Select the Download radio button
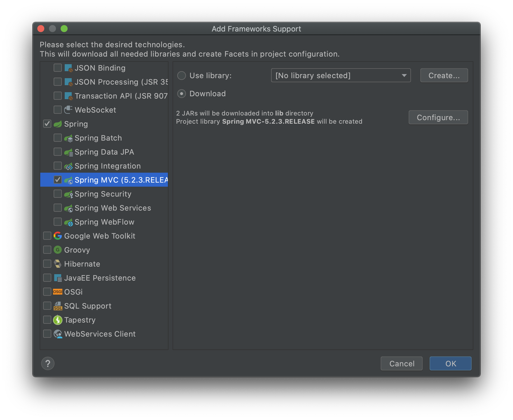The height and width of the screenshot is (420, 513). coord(182,94)
